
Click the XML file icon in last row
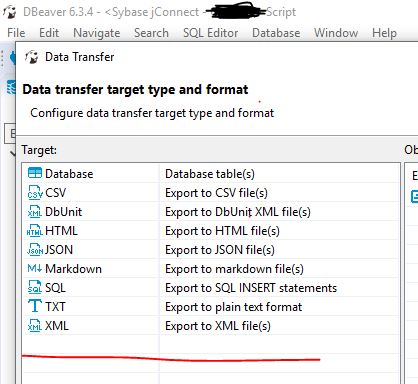click(35, 325)
